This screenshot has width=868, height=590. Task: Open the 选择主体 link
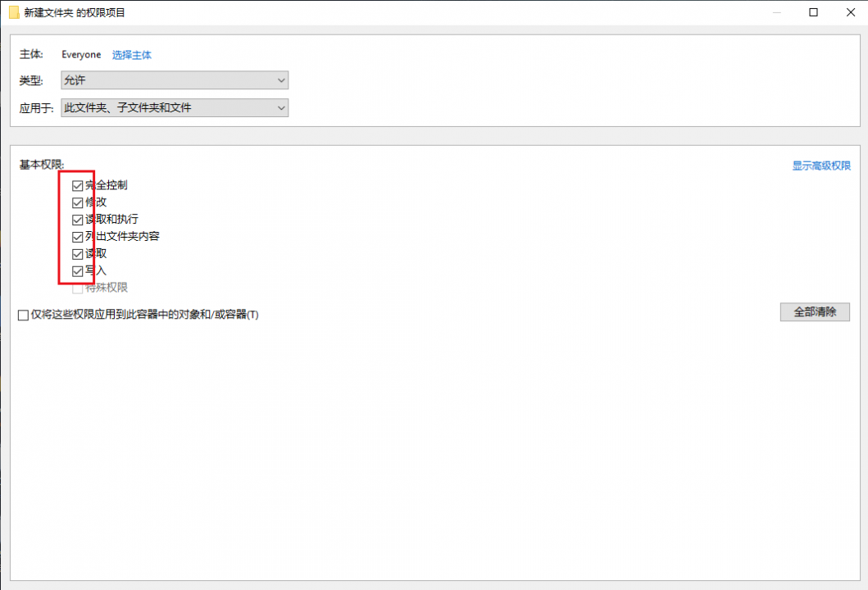tap(132, 55)
